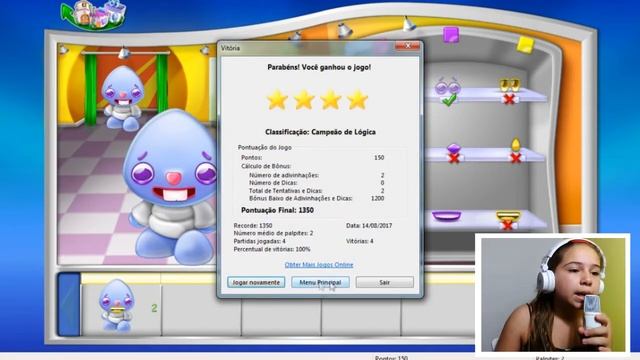Click the first gold star

click(277, 100)
